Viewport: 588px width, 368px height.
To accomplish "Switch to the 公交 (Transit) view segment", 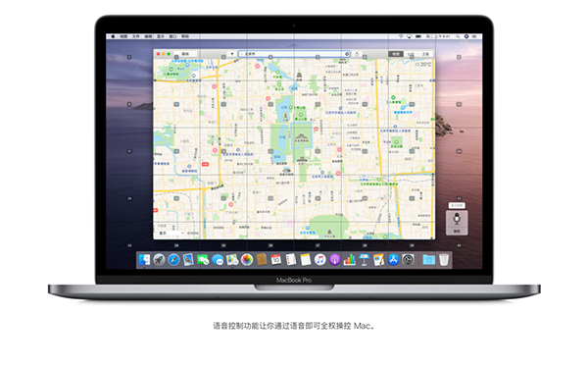I will (x=411, y=54).
